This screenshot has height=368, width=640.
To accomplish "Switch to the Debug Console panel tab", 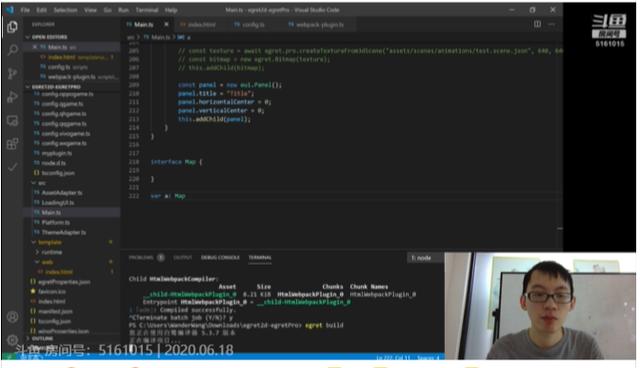I will pyautogui.click(x=220, y=257).
